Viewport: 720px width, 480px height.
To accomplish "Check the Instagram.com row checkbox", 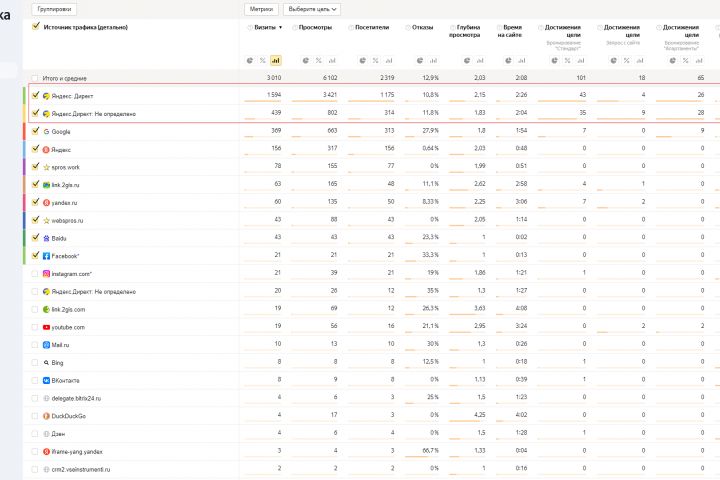I will click(x=35, y=274).
